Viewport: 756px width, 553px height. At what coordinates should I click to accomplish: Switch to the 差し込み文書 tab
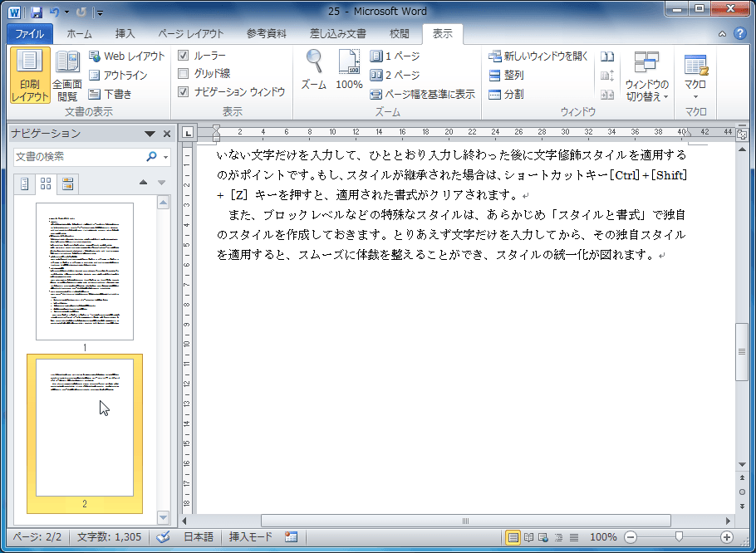(337, 34)
